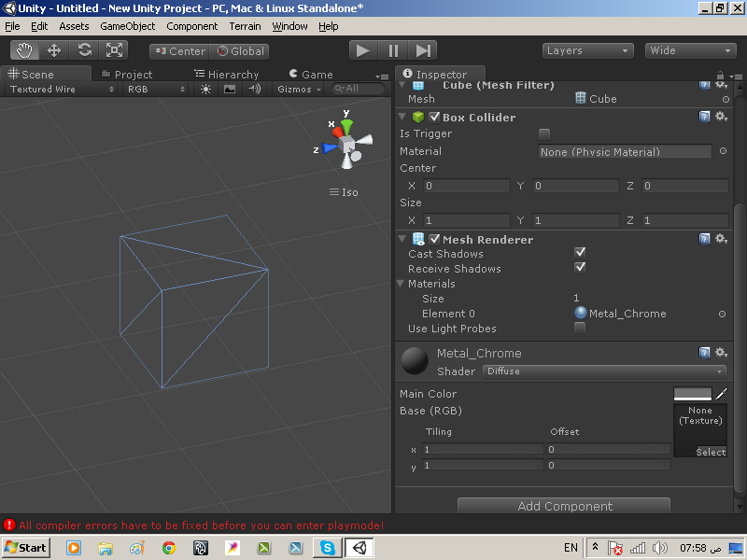
Task: Collapse the Mesh Renderer component
Action: tap(402, 239)
